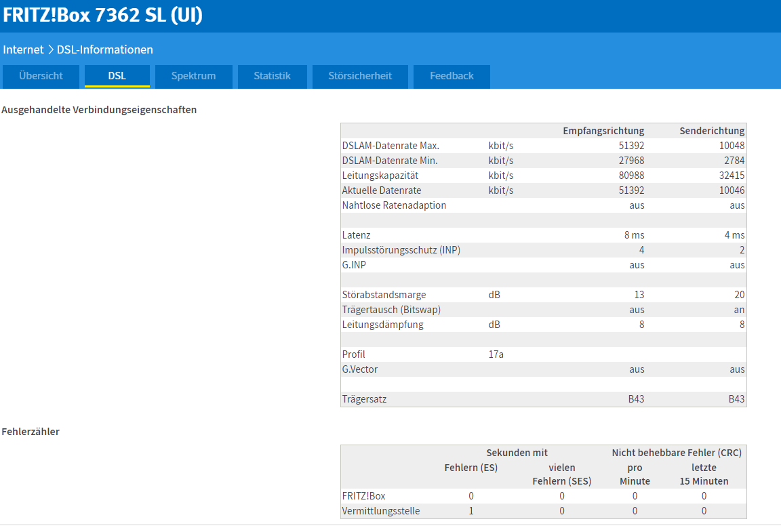The image size is (781, 532).
Task: Click the G.Vector row label
Action: tap(359, 369)
